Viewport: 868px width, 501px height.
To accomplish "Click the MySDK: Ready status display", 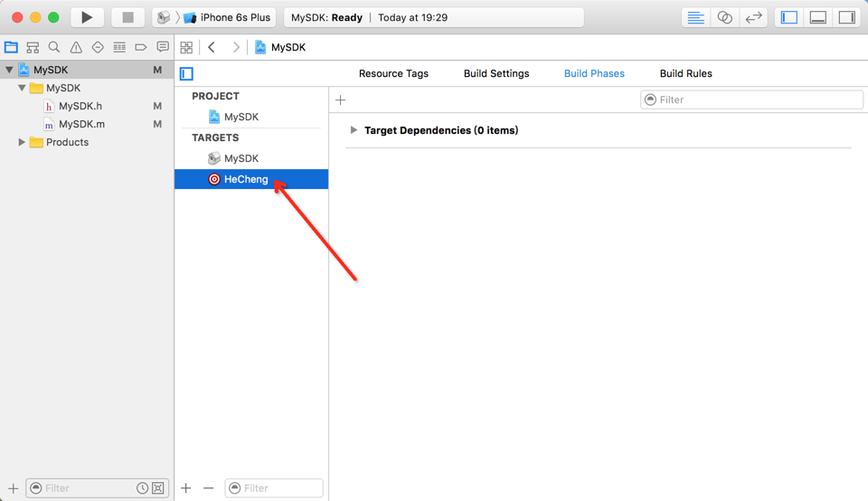I will click(x=433, y=17).
